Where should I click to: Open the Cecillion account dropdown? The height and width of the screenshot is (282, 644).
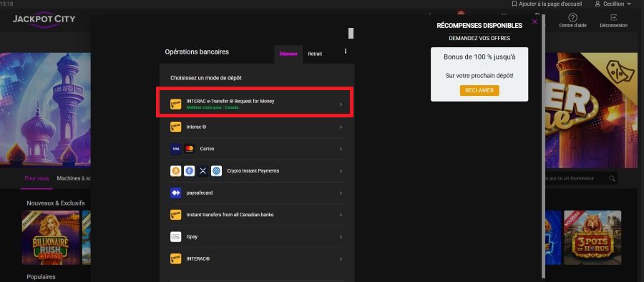click(x=613, y=4)
